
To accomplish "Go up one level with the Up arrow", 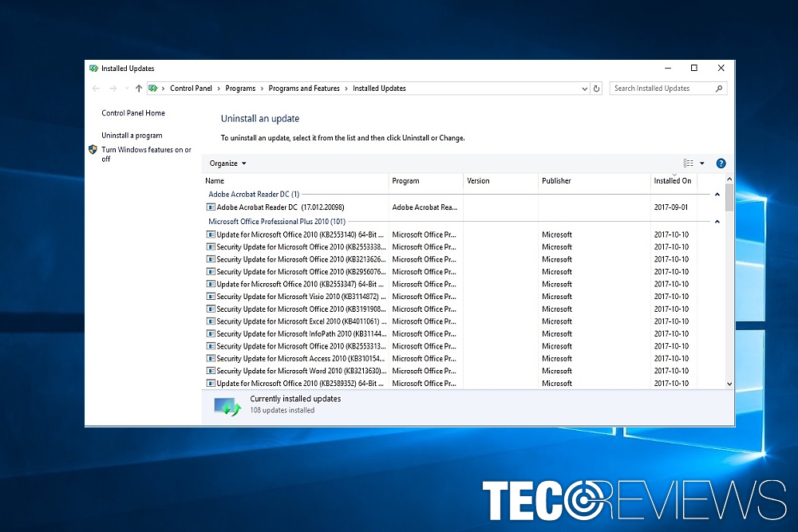I will point(138,89).
